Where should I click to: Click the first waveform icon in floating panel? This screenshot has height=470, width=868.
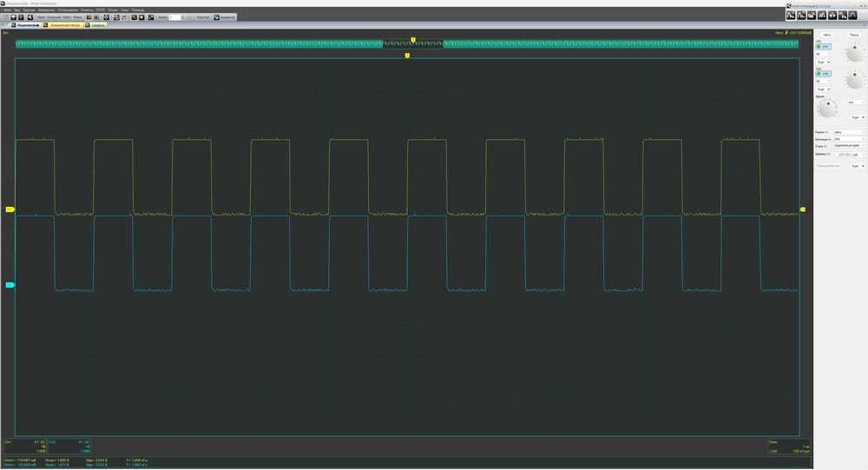(x=791, y=15)
